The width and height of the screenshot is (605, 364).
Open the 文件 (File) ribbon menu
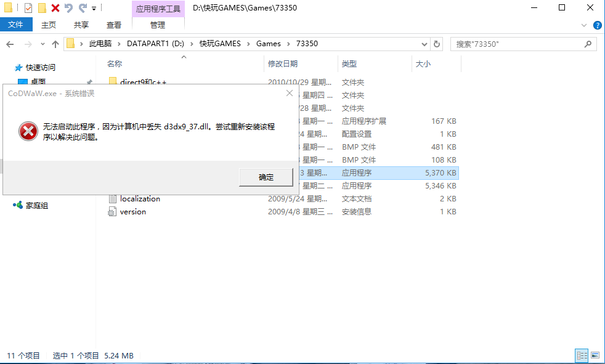(x=16, y=25)
